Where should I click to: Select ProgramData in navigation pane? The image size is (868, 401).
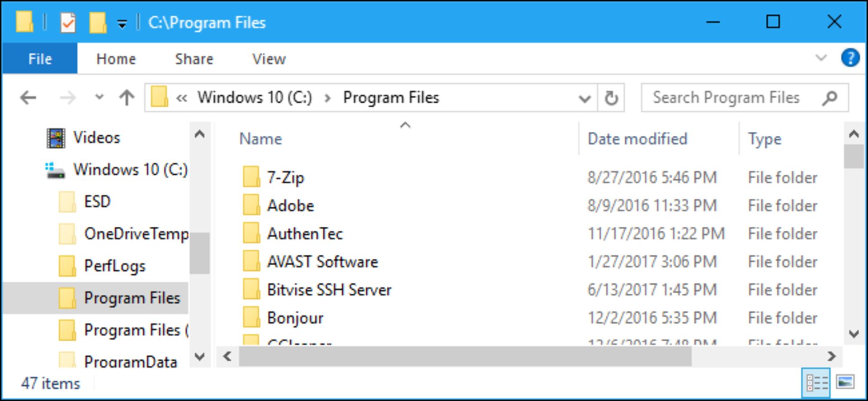tap(130, 362)
